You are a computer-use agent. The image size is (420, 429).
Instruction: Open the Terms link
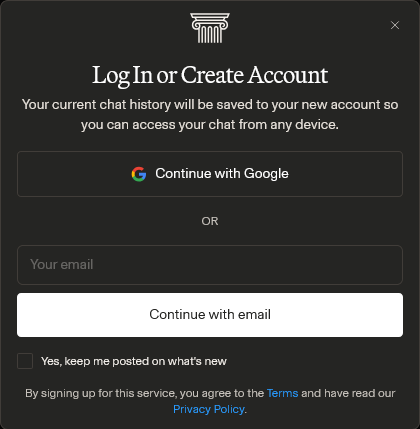click(282, 393)
